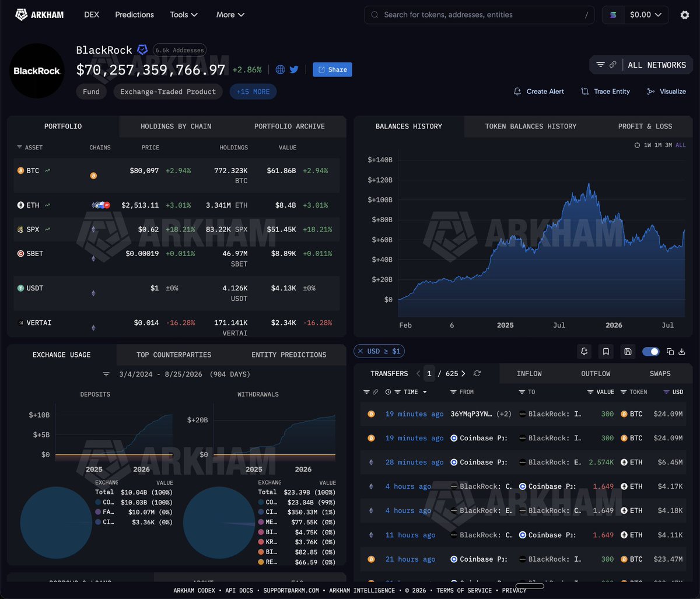The height and width of the screenshot is (599, 700).
Task: Expand the Tools menu
Action: (184, 15)
